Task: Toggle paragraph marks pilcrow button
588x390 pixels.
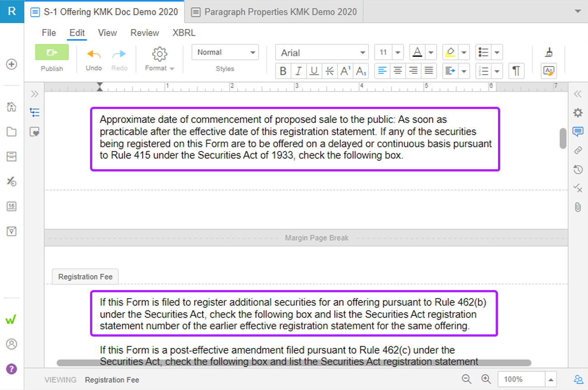Action: 516,71
